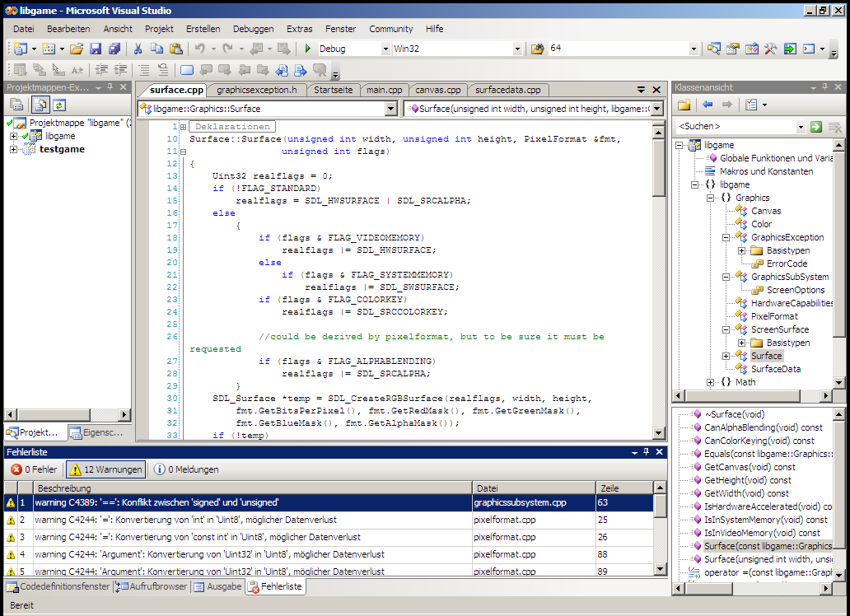Click Class View settings dropdown icon in Klassenansicht

(x=755, y=105)
